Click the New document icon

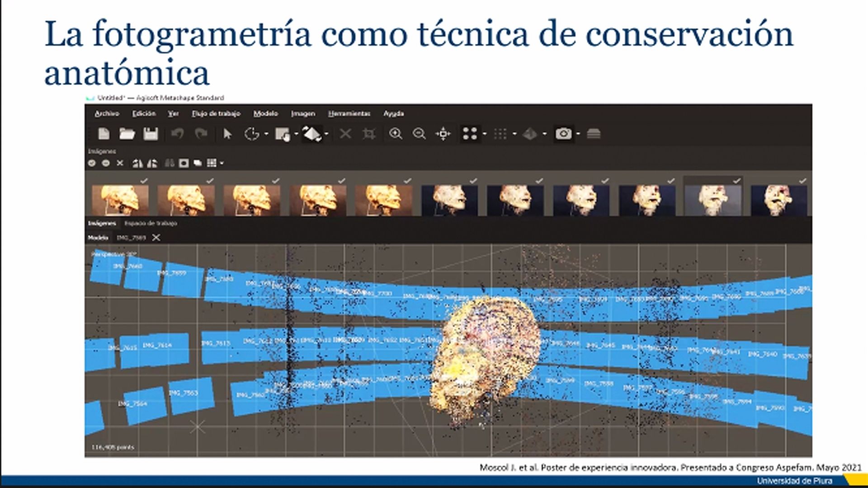pyautogui.click(x=104, y=134)
